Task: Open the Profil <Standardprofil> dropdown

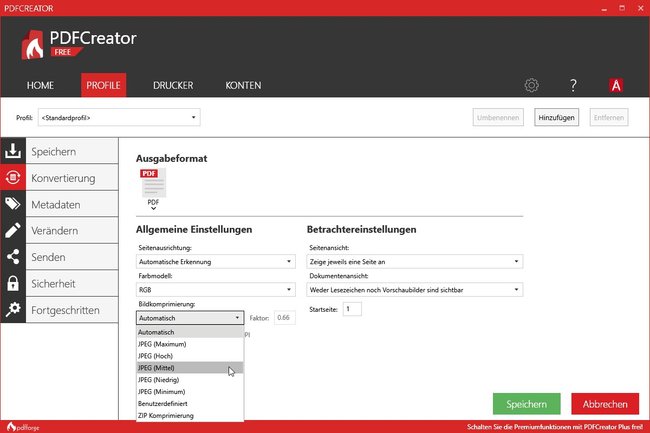Action: (x=119, y=118)
